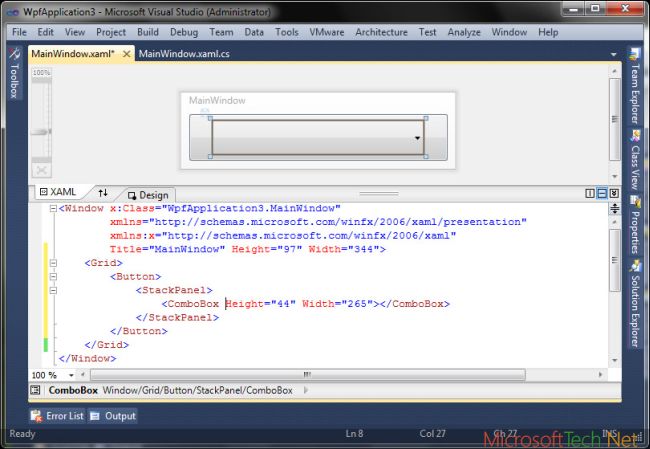Screen dimensions: 650x449
Task: Click the code editor split handle icon
Action: pyautogui.click(x=615, y=209)
